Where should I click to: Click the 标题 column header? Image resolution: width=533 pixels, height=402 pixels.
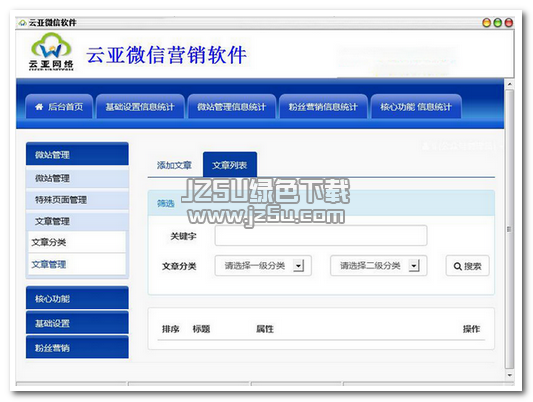(201, 329)
